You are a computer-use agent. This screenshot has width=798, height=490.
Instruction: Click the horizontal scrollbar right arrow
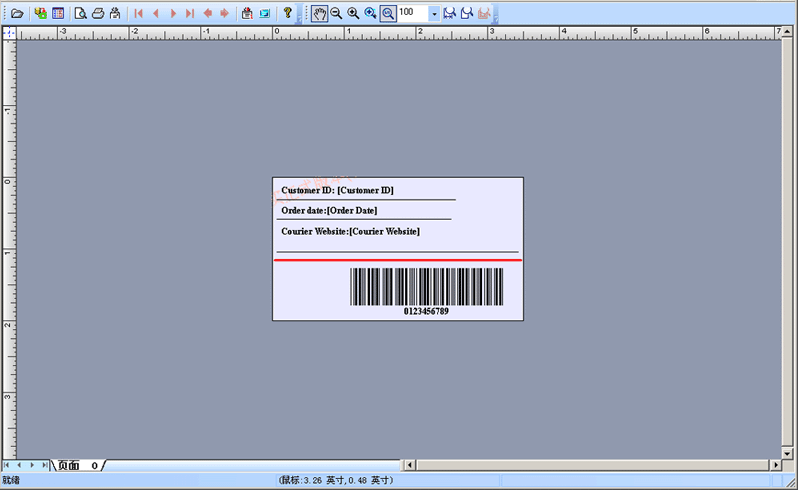776,465
